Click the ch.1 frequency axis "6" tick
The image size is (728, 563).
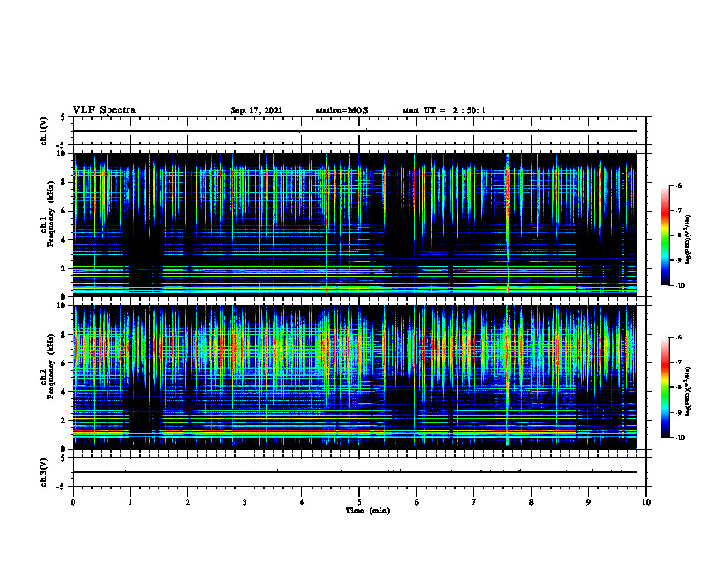pyautogui.click(x=63, y=211)
